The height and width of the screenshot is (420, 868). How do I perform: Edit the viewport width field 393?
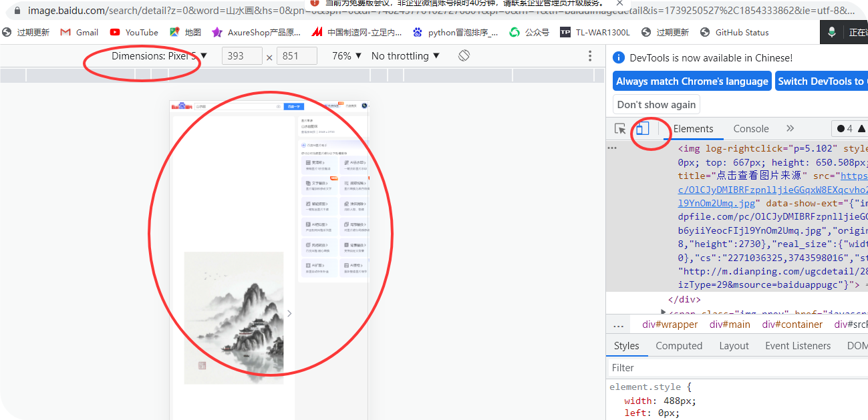click(242, 56)
